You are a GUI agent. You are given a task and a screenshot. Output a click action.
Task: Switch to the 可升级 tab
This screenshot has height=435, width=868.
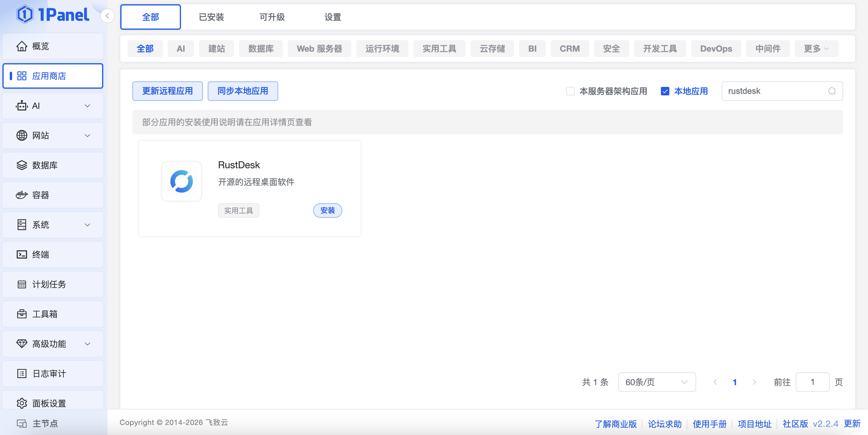coord(272,17)
